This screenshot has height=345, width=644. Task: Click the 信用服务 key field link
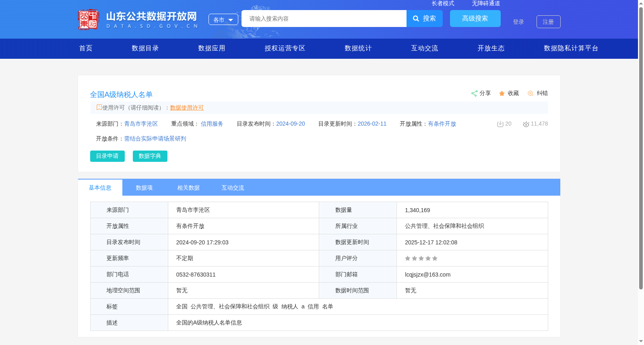(212, 124)
